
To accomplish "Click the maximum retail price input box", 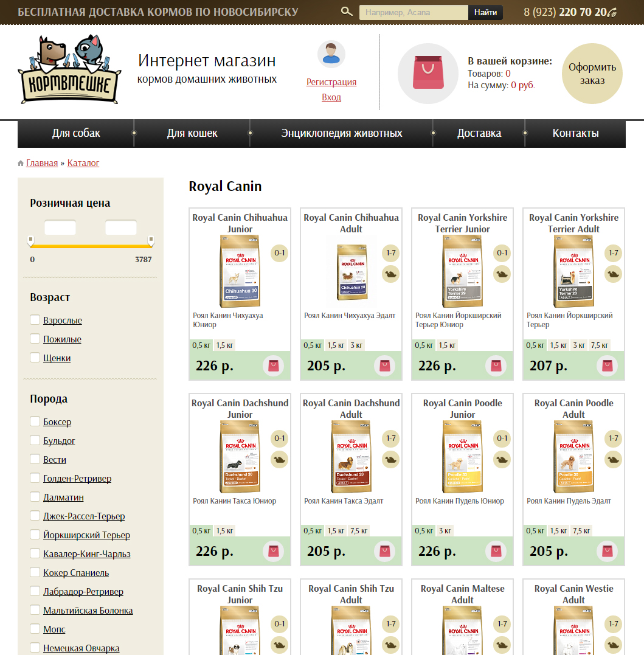I will click(x=121, y=227).
